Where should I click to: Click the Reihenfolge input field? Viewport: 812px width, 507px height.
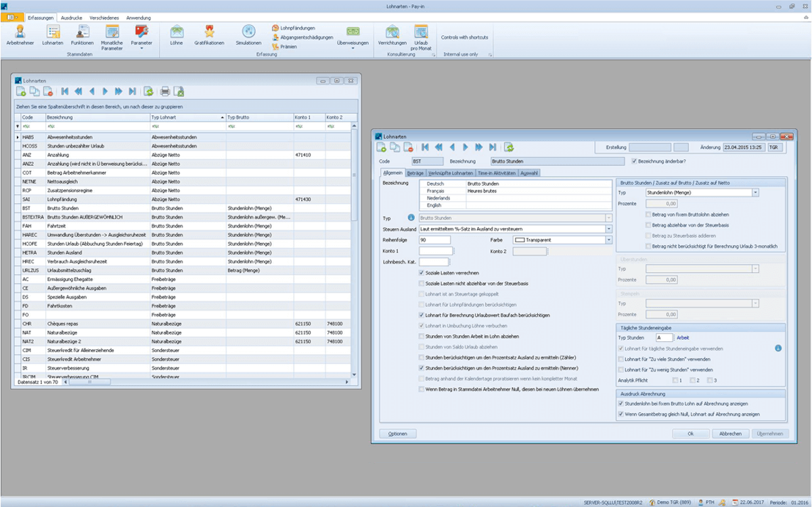point(434,240)
